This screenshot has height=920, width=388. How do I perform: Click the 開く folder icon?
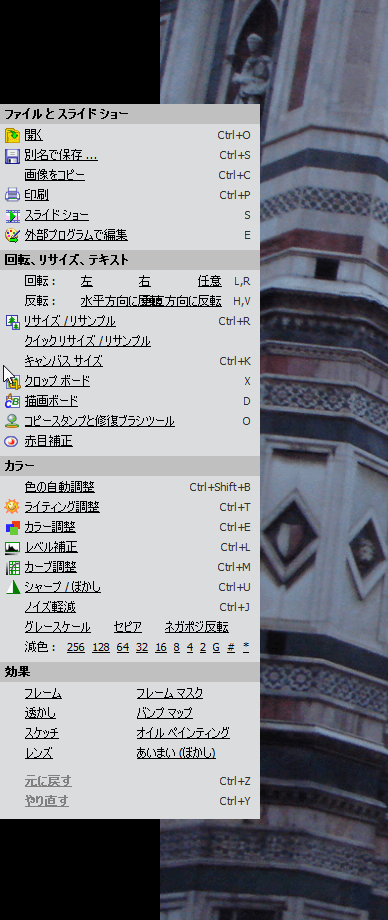[x=12, y=136]
